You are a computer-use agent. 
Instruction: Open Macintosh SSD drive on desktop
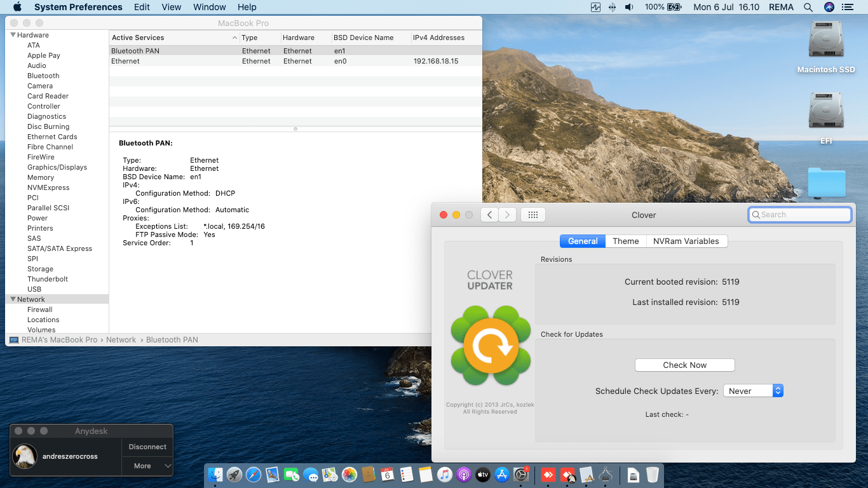click(x=826, y=48)
